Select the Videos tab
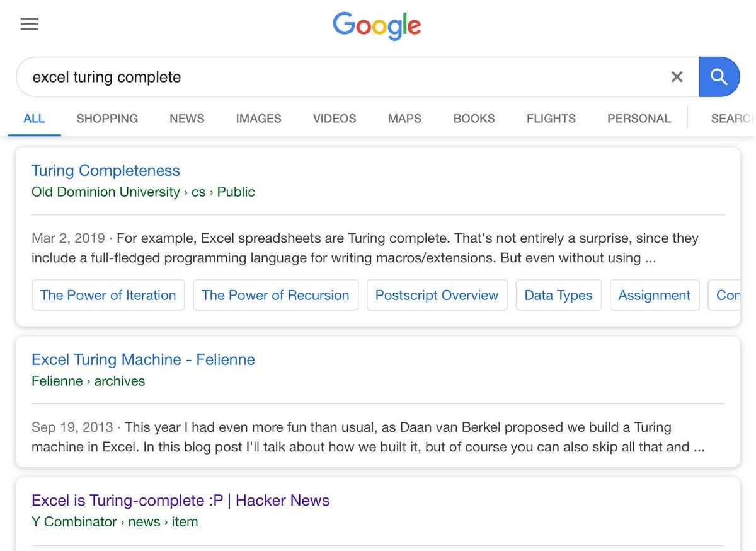756x551 pixels. pyautogui.click(x=335, y=119)
